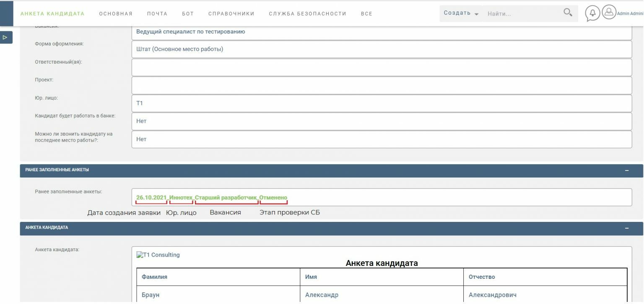Viewport: 644px width, 304px height.
Task: Click the empty Ответственный(ая) field
Action: [x=382, y=67]
